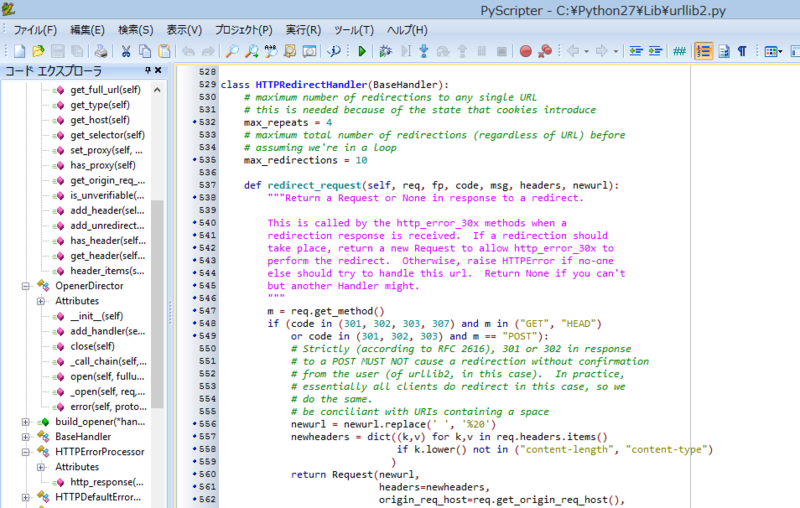Select the __init__(self) method entry
This screenshot has width=800, height=508.
pyautogui.click(x=97, y=316)
